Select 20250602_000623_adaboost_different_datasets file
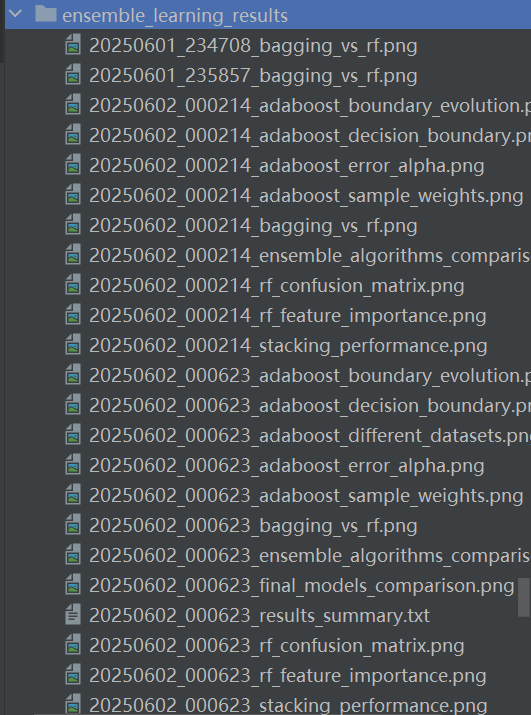The image size is (531, 715). (x=310, y=436)
